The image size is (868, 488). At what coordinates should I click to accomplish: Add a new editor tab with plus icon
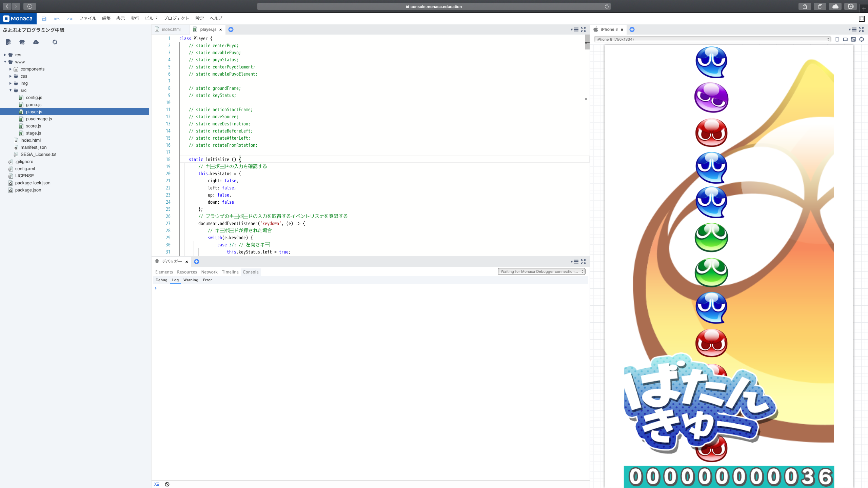click(x=231, y=29)
